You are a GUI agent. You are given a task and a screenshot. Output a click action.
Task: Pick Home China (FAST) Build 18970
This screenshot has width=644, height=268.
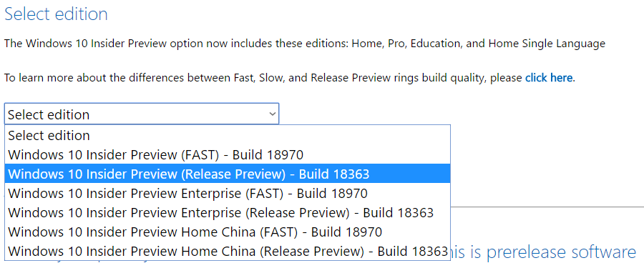coord(228,232)
